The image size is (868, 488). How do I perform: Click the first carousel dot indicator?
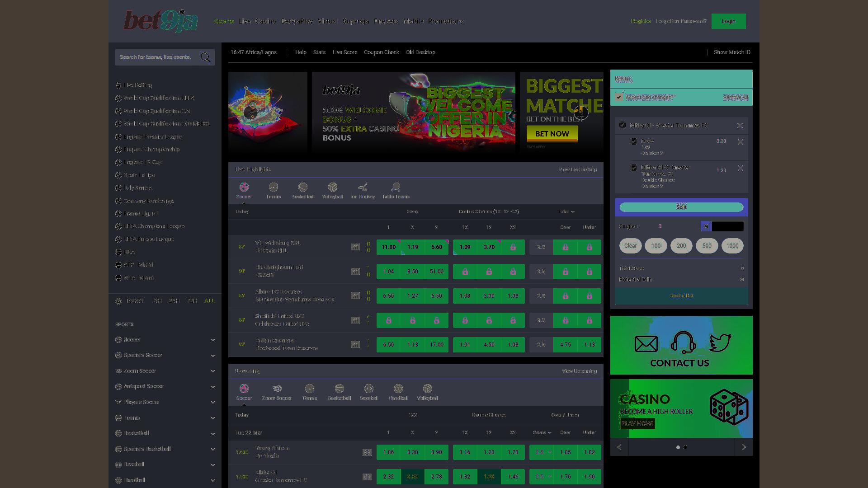tap(678, 447)
